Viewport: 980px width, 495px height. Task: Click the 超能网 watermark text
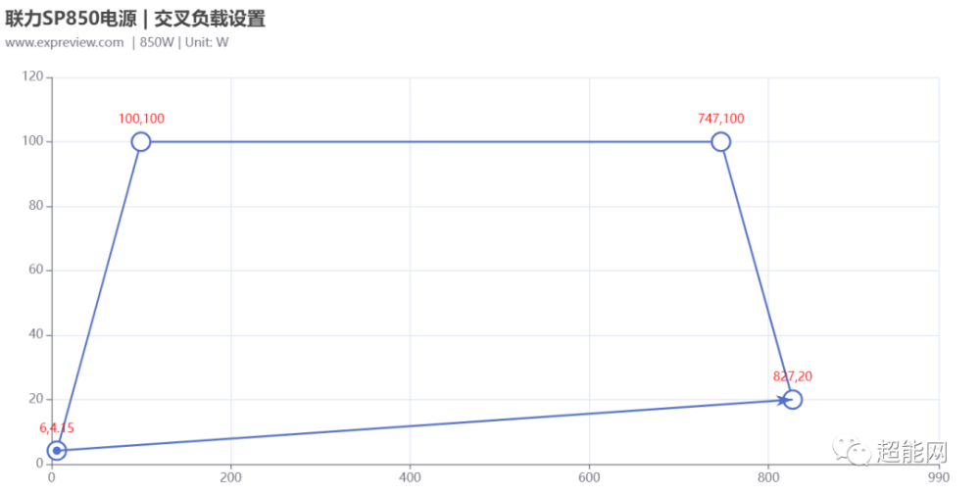pos(911,451)
